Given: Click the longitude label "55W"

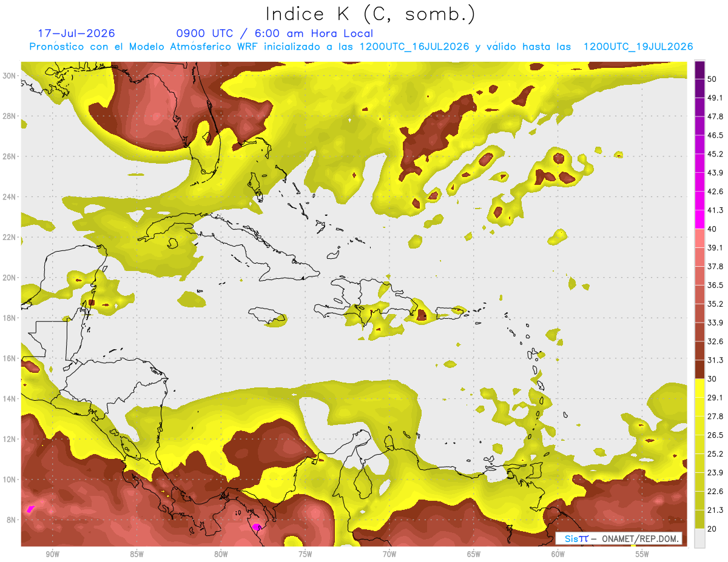Looking at the screenshot, I should (642, 554).
